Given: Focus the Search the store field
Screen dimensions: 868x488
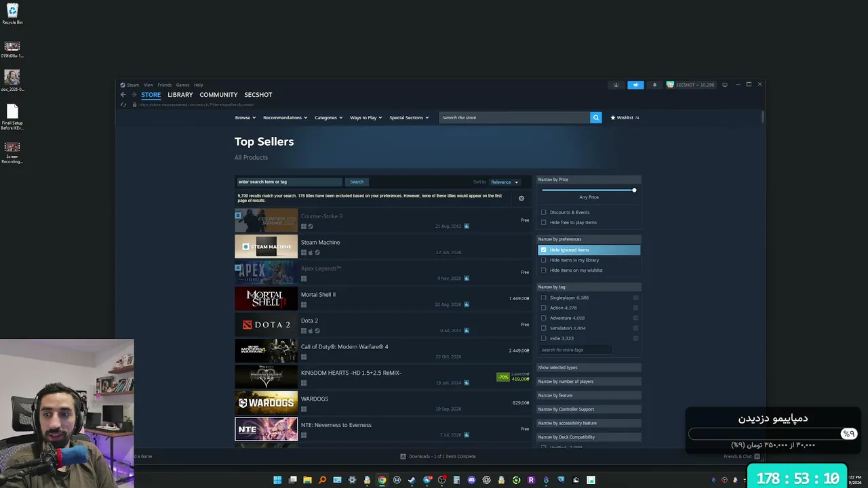Looking at the screenshot, I should pyautogui.click(x=515, y=118).
